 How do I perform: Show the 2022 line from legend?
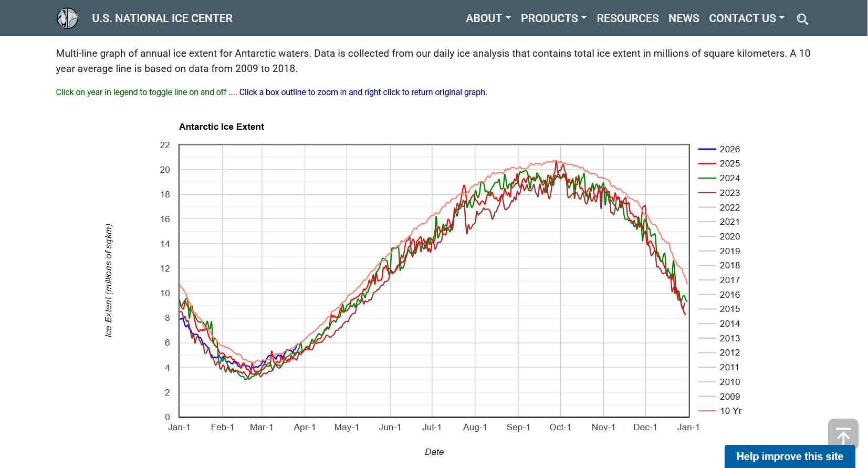(729, 207)
